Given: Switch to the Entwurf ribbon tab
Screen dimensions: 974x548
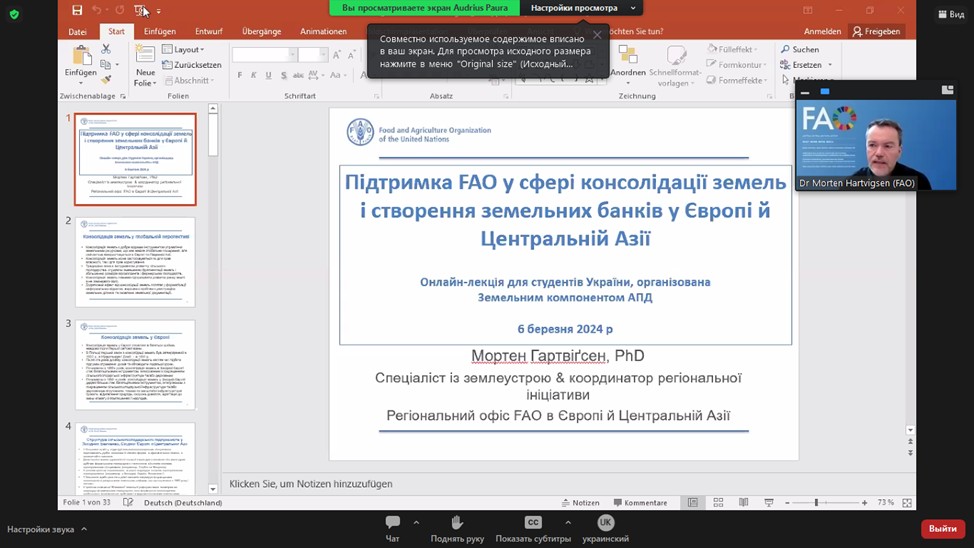Looking at the screenshot, I should [209, 31].
